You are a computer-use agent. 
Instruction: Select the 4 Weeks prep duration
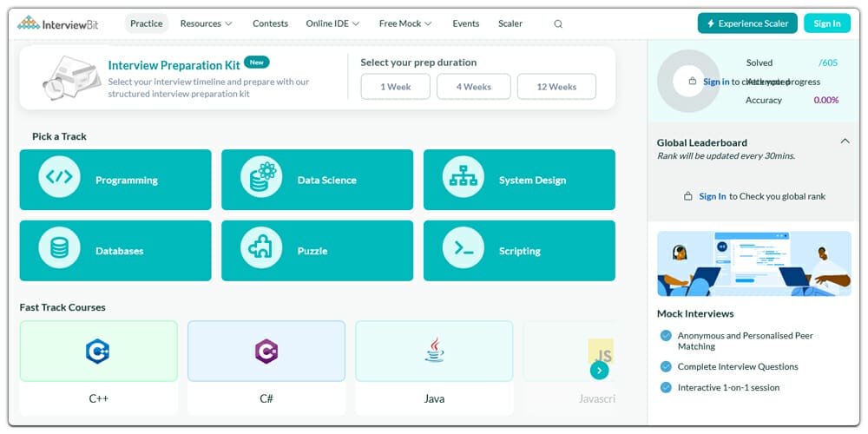point(473,87)
